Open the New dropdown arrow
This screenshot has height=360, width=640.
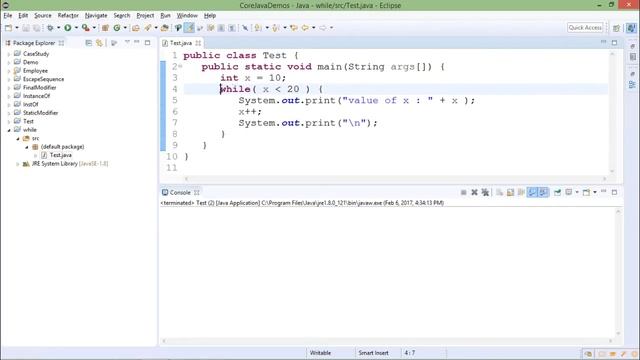(17, 28)
